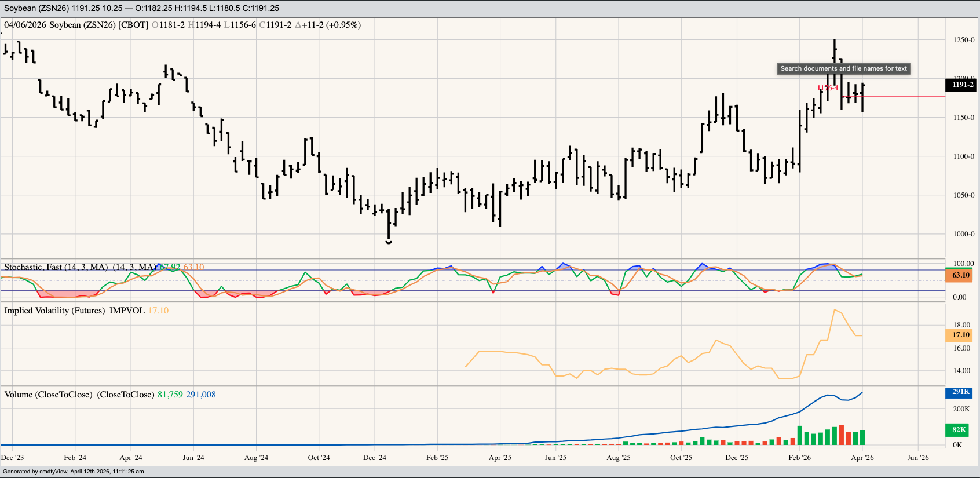Click the tallest red volume bar
The width and height of the screenshot is (980, 478).
pyautogui.click(x=842, y=435)
